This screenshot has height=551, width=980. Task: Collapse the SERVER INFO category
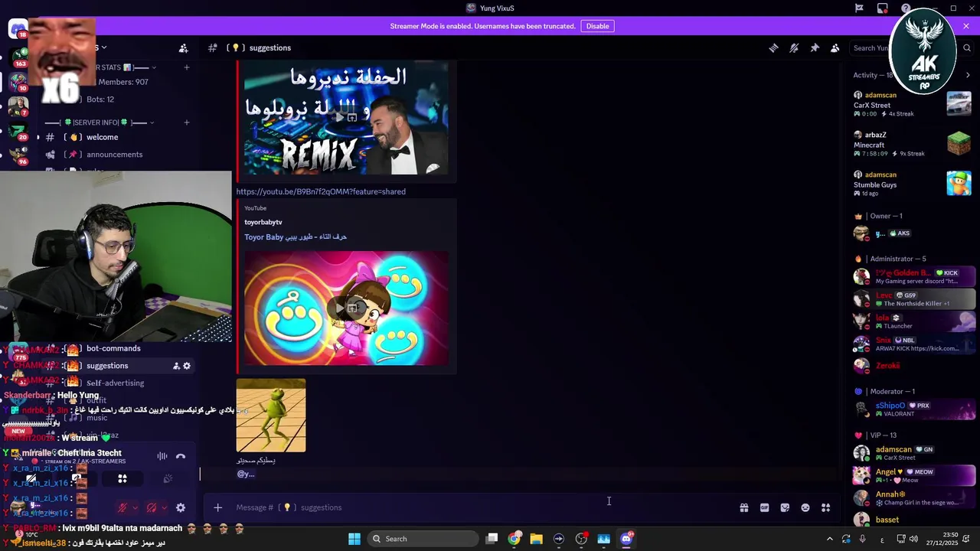coord(99,122)
